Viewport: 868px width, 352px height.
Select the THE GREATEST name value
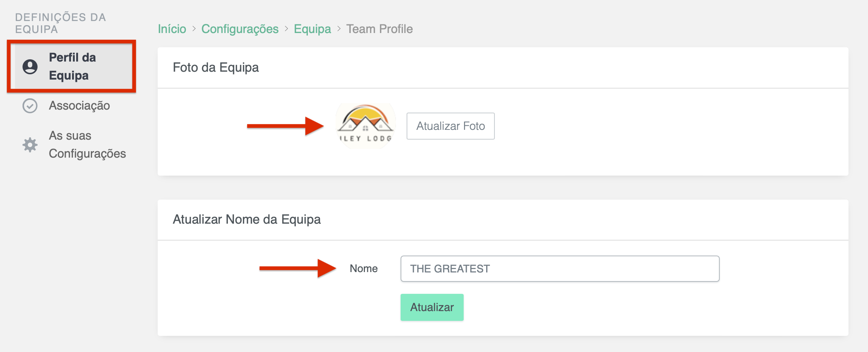(x=450, y=268)
